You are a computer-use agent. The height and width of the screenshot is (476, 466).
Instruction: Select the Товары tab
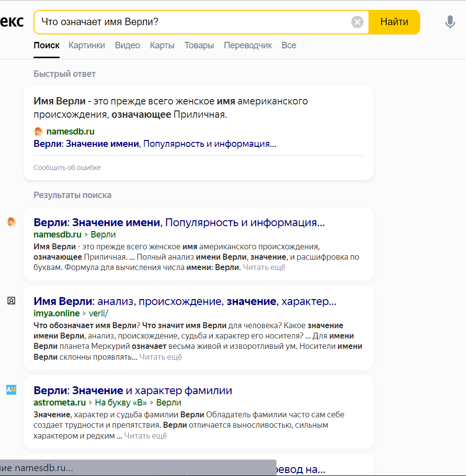point(199,45)
